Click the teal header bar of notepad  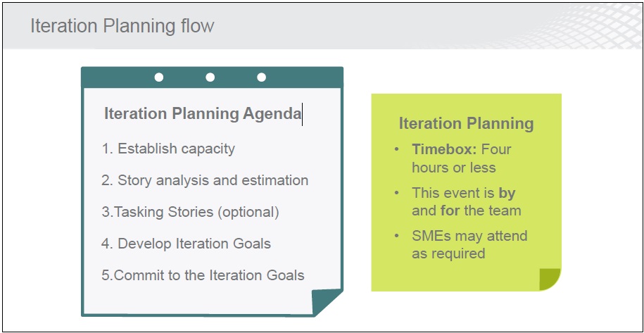pyautogui.click(x=212, y=77)
